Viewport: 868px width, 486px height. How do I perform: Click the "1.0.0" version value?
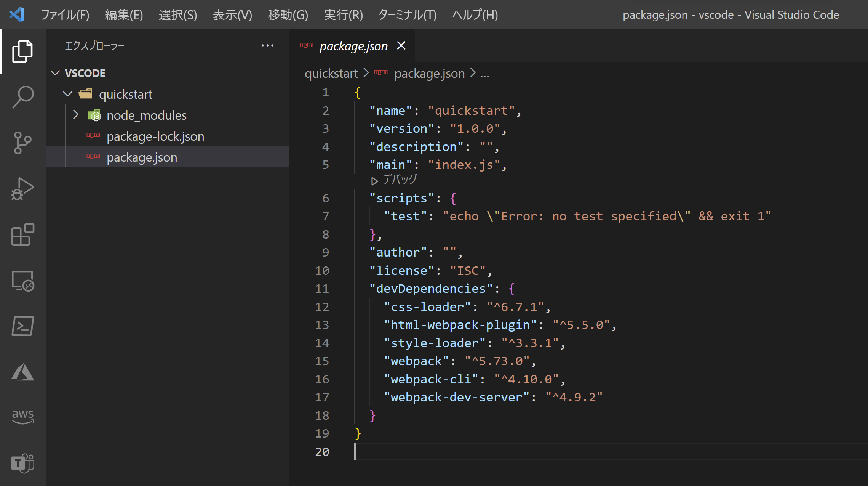point(475,128)
